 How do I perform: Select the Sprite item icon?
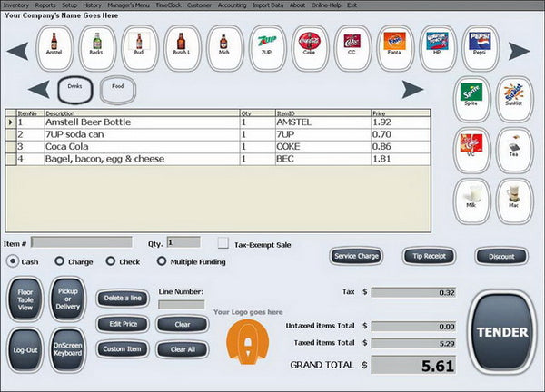point(472,99)
